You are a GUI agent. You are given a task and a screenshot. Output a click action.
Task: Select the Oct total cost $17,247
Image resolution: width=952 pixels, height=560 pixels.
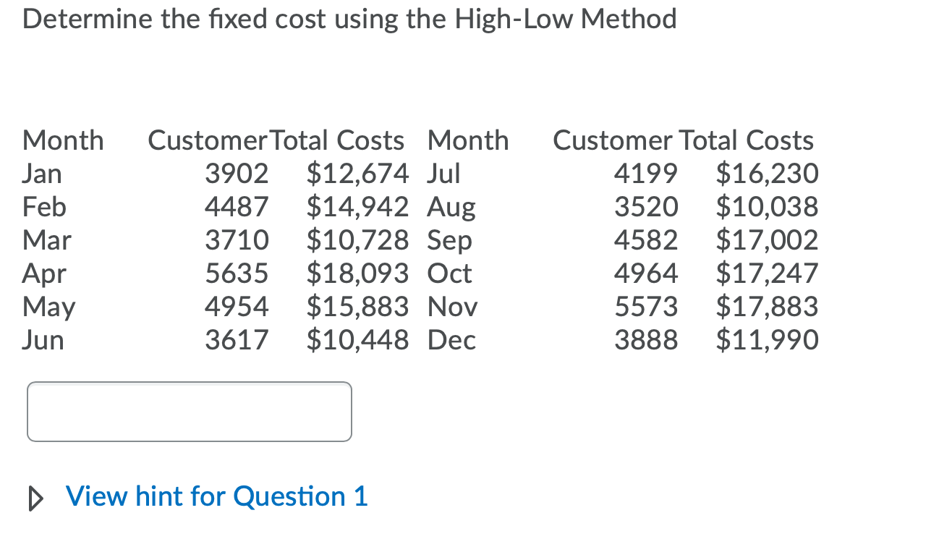tap(768, 273)
